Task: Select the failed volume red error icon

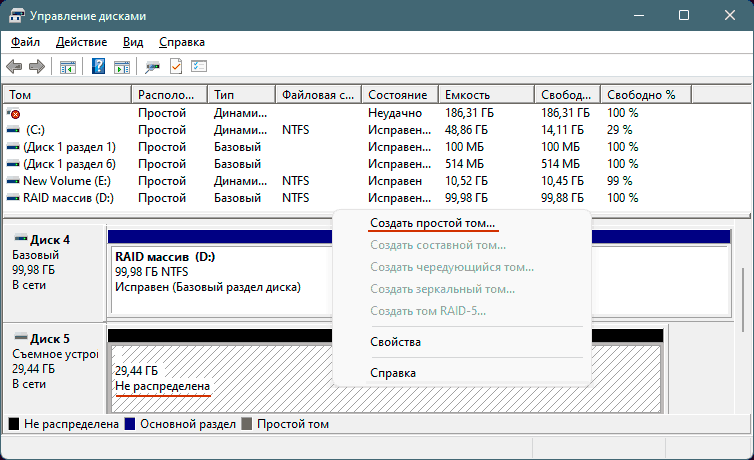Action: tap(13, 113)
